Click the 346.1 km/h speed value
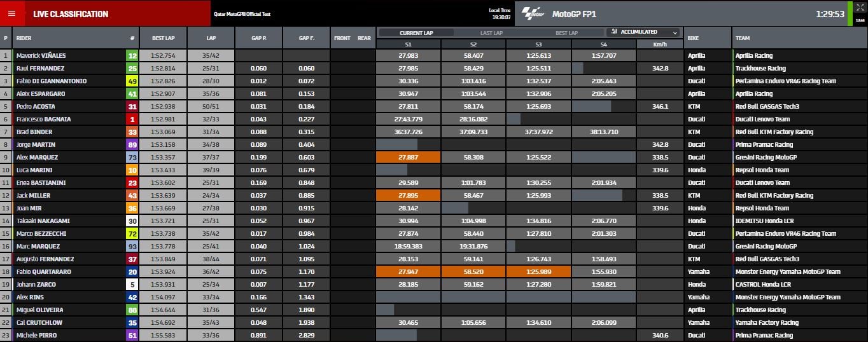The width and height of the screenshot is (868, 342). pyautogui.click(x=660, y=106)
